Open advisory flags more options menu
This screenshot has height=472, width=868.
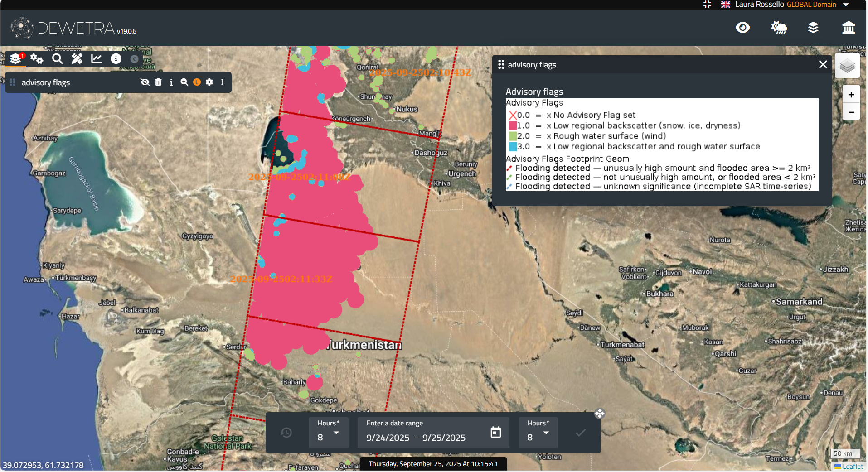tap(222, 82)
